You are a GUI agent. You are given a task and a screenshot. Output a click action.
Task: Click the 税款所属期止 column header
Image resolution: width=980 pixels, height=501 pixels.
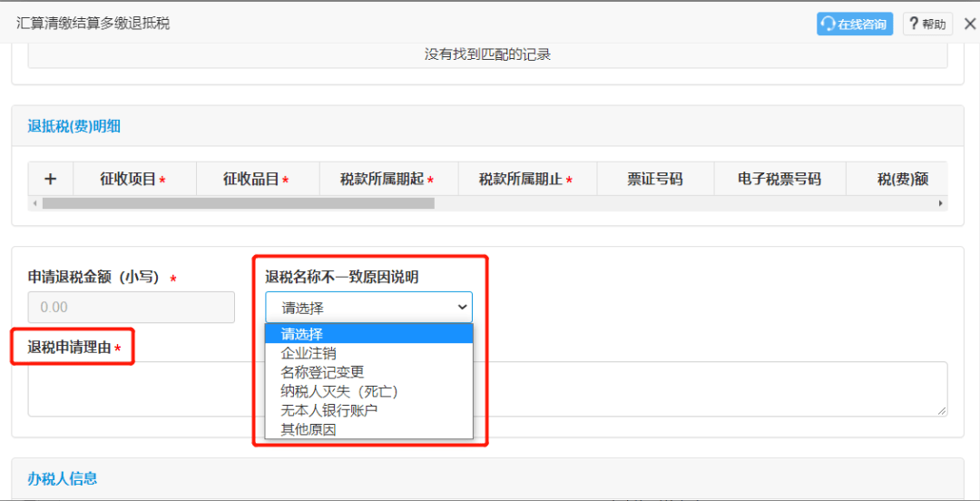(526, 180)
